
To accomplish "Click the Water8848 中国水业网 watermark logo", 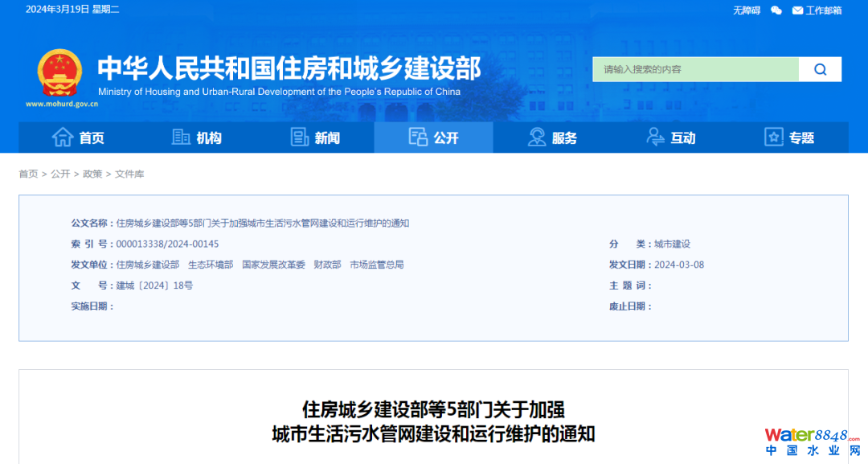I will click(812, 442).
